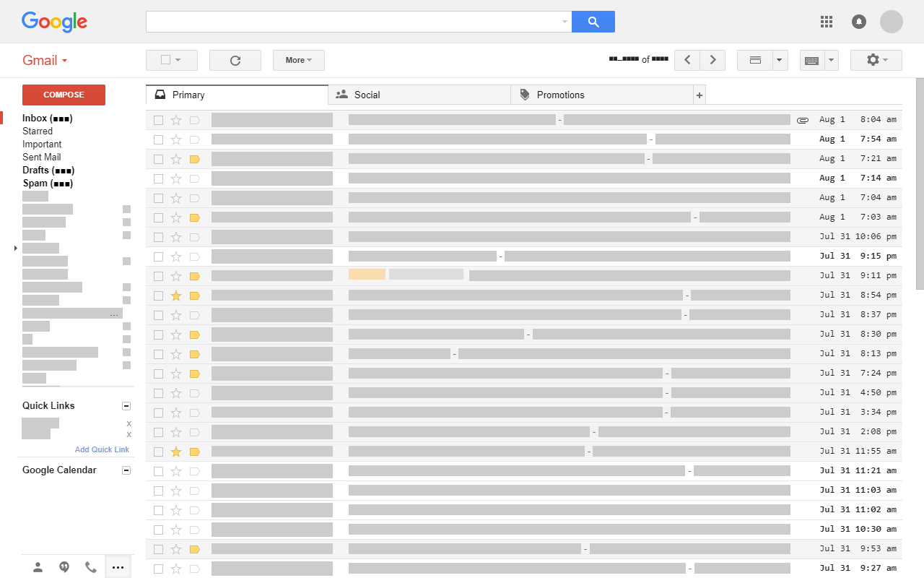Click inside the search input field

[x=354, y=22]
